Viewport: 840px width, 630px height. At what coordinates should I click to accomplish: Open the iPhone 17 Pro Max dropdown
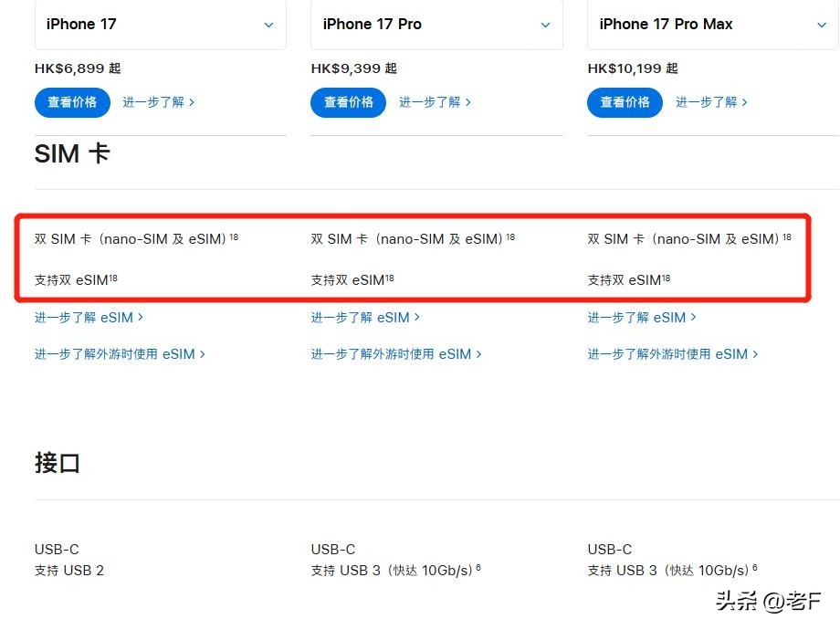pyautogui.click(x=713, y=25)
